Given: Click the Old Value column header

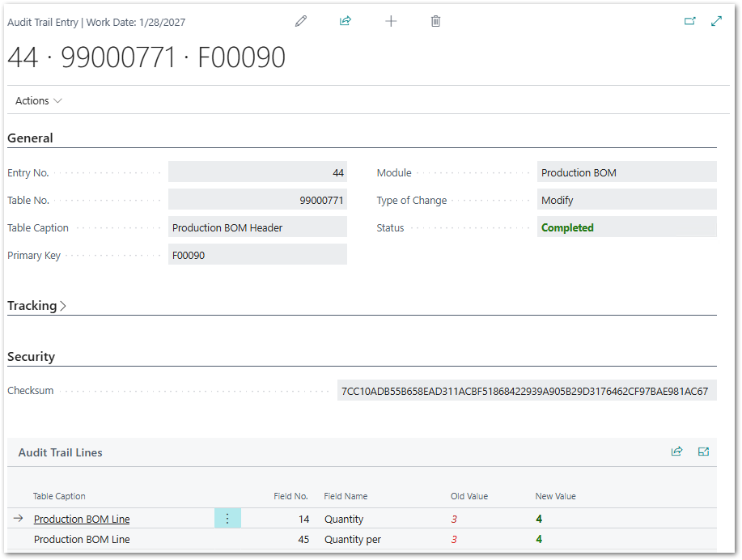Looking at the screenshot, I should pyautogui.click(x=469, y=496).
